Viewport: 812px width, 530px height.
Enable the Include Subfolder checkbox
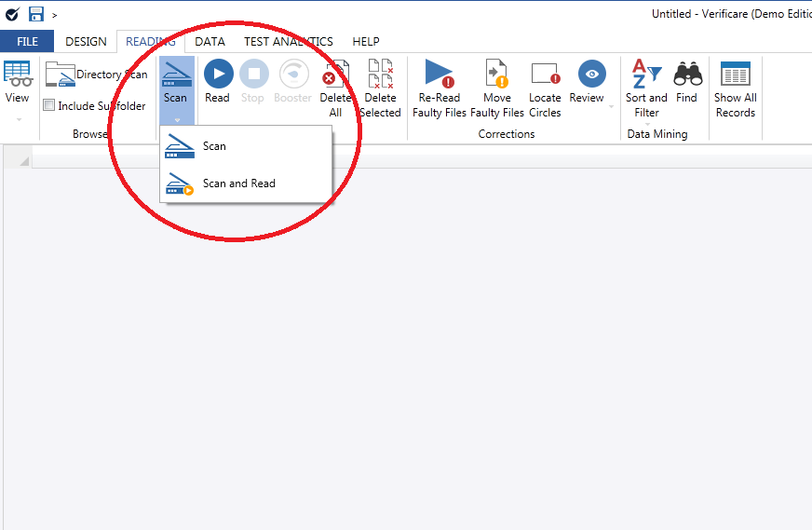point(48,105)
